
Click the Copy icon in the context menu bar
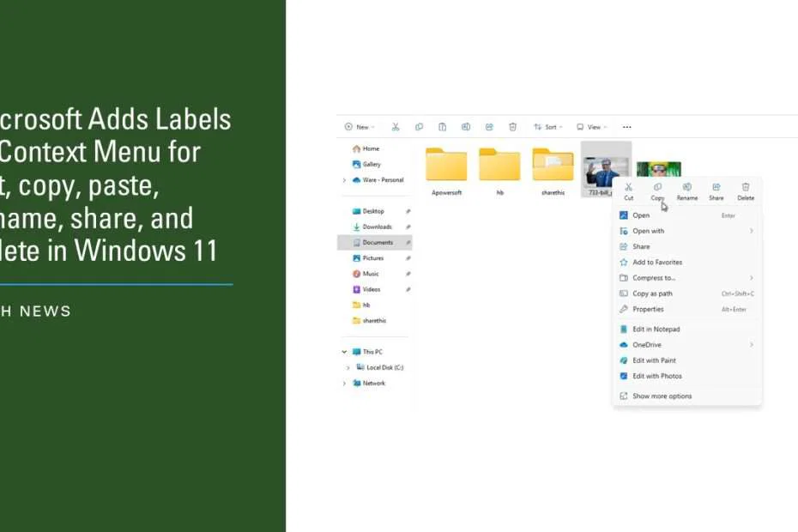[x=657, y=186]
